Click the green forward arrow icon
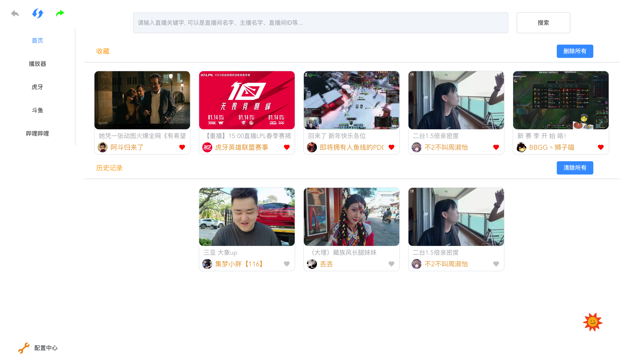 tap(60, 13)
